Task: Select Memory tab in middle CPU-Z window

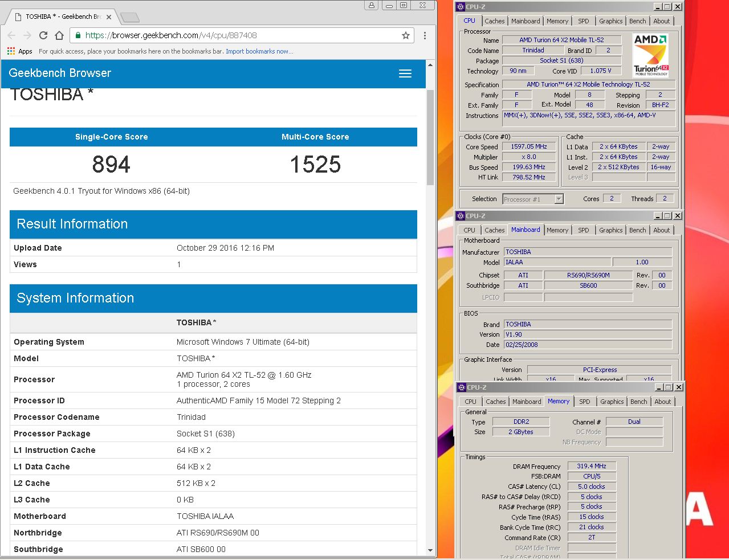Action: 557,230
